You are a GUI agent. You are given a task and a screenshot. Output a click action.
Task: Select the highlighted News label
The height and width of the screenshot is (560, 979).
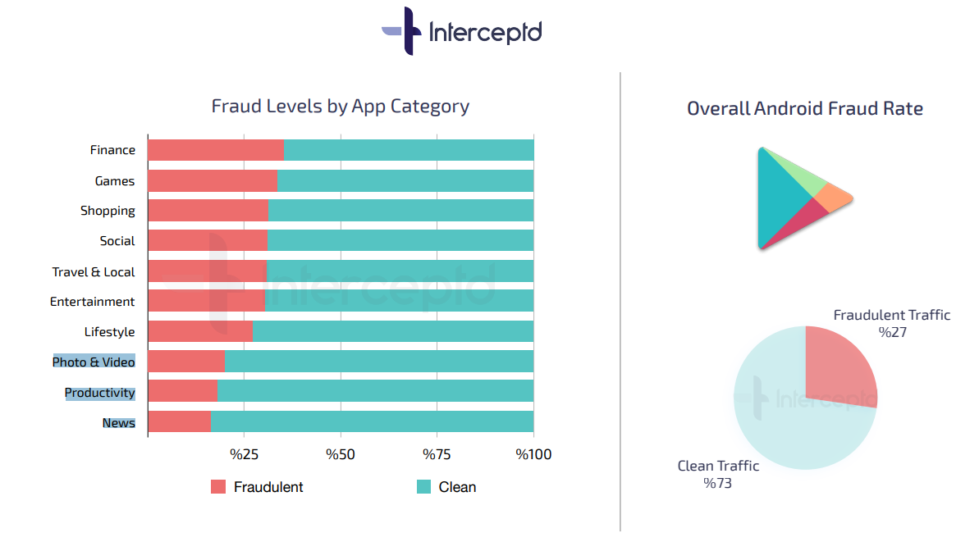coord(118,423)
